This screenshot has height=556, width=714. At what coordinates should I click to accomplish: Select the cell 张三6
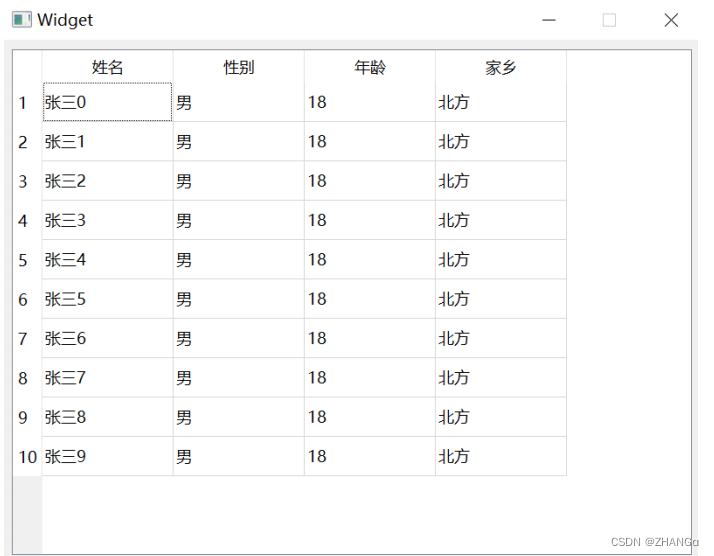coord(107,338)
